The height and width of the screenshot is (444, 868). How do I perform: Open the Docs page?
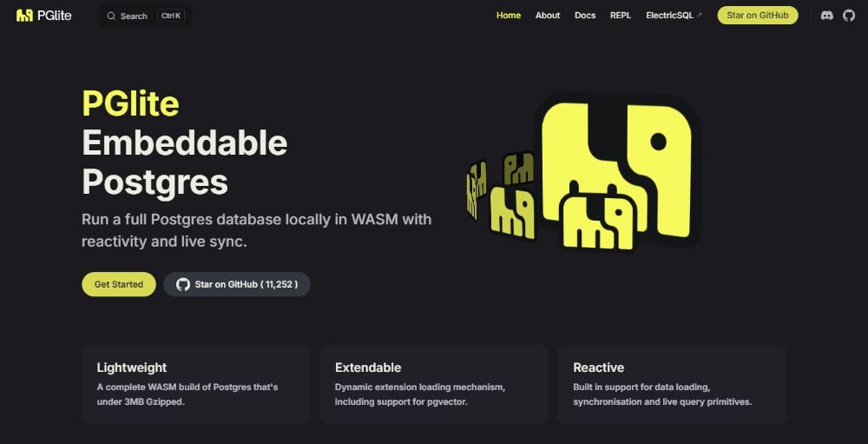pos(585,16)
